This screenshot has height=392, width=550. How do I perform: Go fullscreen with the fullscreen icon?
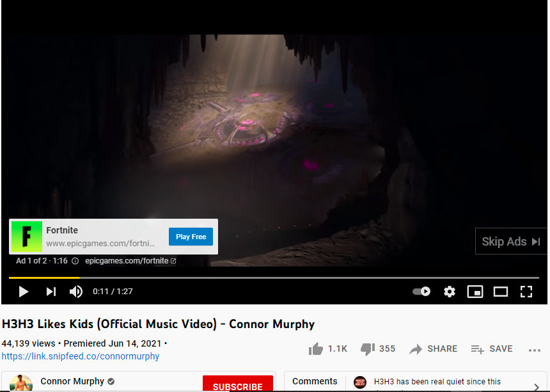[x=526, y=292]
